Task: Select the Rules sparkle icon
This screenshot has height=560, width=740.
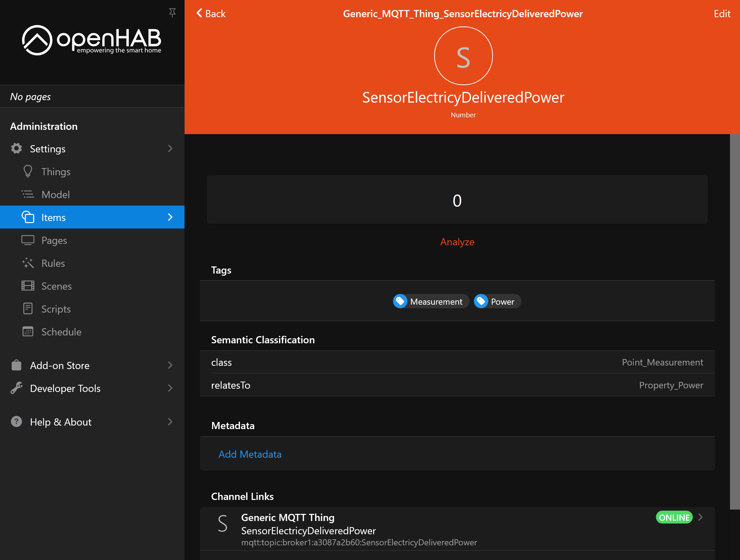Action: point(28,263)
